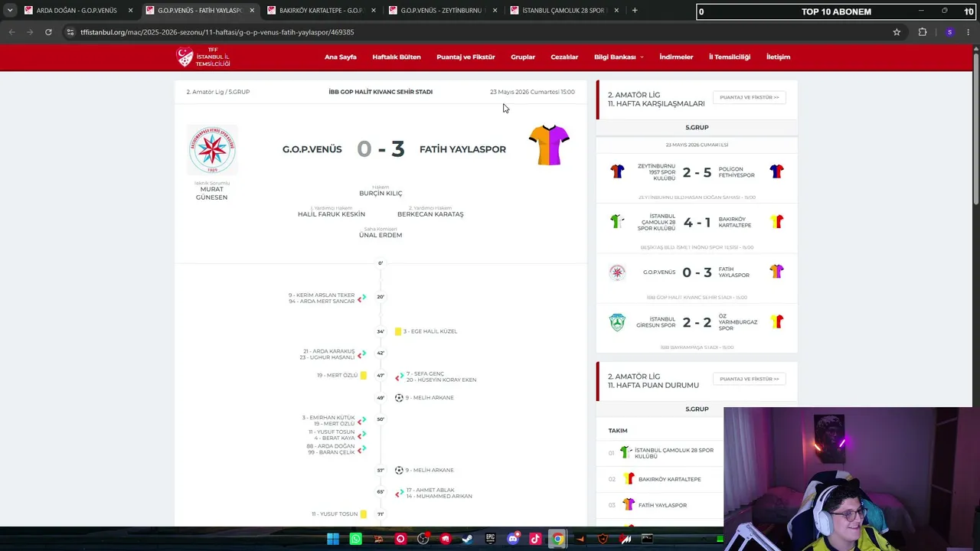Viewport: 980px width, 551px height.
Task: Open OBS Studio from the taskbar
Action: [423, 539]
